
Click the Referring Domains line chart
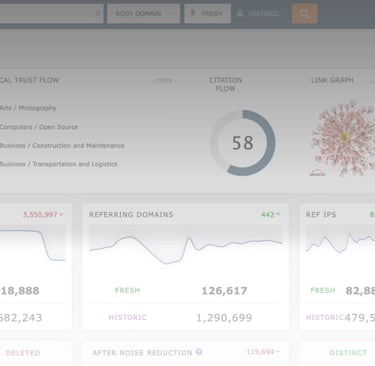point(185,245)
